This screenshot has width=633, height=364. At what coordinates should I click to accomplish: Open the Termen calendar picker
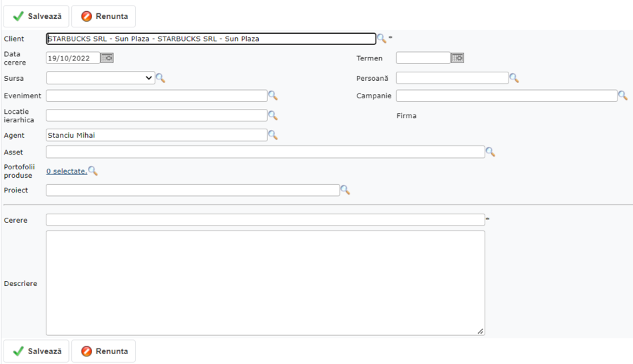pos(457,58)
